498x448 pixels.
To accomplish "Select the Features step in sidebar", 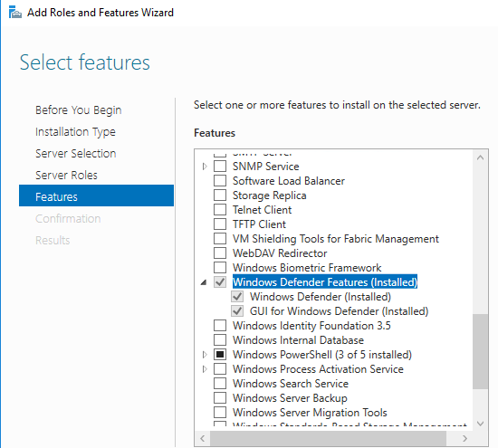I will pyautogui.click(x=96, y=195).
